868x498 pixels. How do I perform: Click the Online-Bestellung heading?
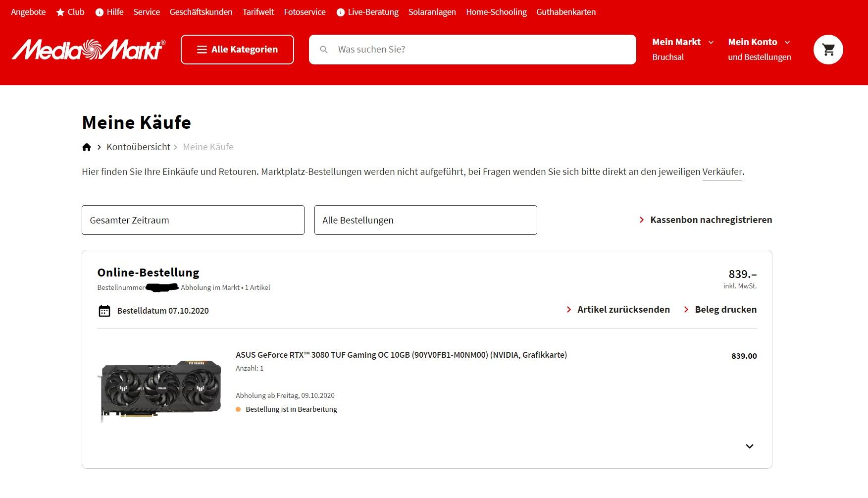148,273
